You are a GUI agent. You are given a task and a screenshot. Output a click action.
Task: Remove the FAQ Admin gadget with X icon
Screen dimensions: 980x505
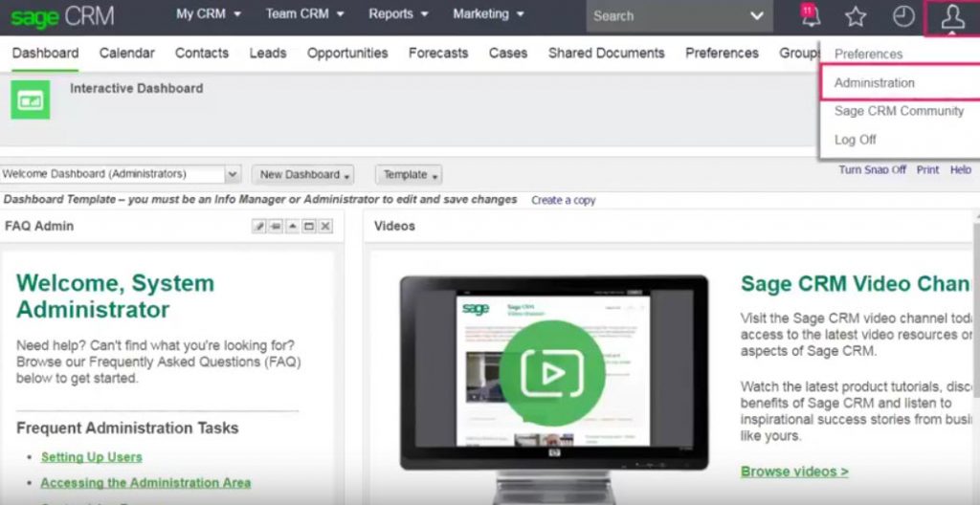tap(325, 227)
